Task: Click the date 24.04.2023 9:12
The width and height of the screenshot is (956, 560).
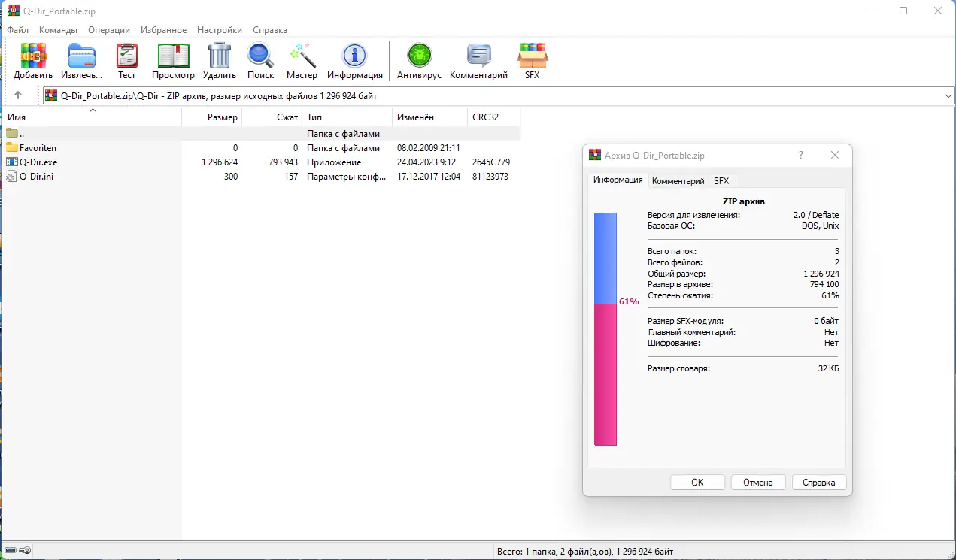Action: click(x=426, y=162)
